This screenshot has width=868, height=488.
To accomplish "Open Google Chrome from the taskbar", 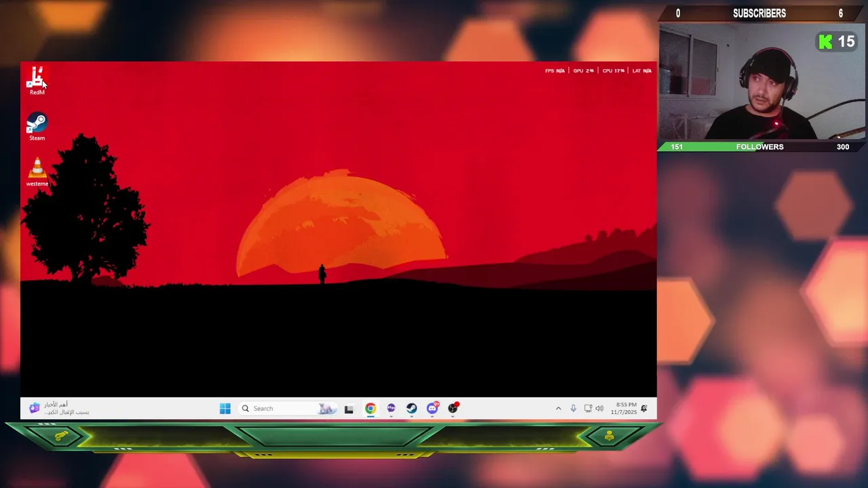I will point(370,408).
